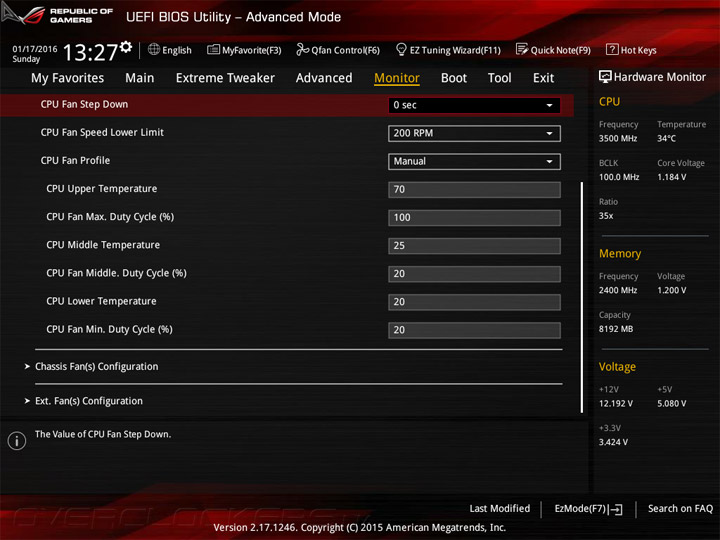Go to Extreme Tweaker tab

pos(225,78)
